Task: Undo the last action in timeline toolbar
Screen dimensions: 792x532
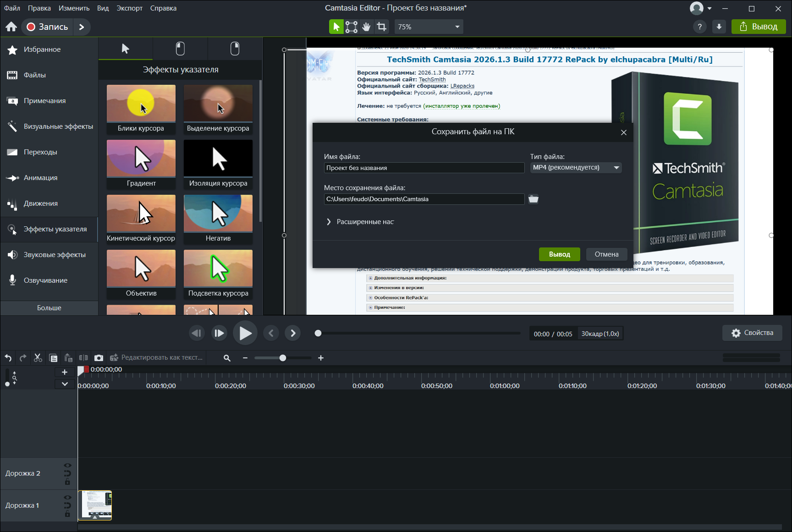Action: point(8,358)
